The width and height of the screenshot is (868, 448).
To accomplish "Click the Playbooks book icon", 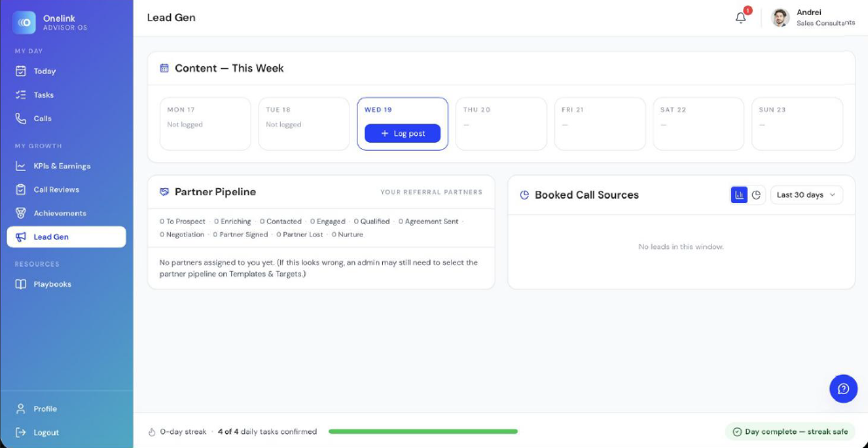I will click(20, 284).
